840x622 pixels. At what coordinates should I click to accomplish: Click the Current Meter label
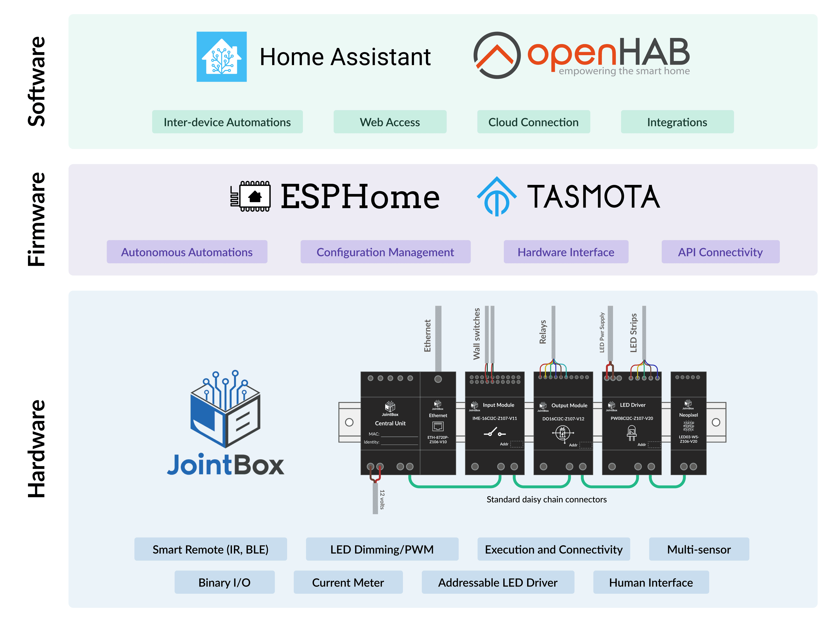(348, 582)
